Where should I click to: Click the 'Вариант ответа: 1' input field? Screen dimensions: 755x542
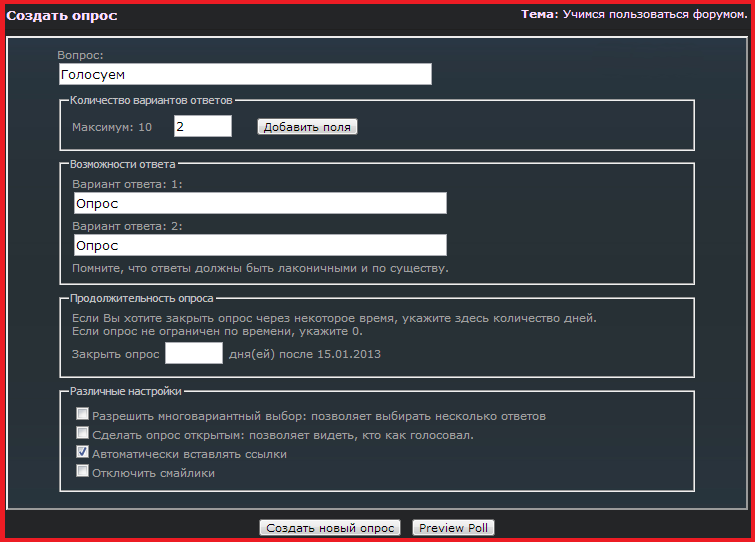260,203
